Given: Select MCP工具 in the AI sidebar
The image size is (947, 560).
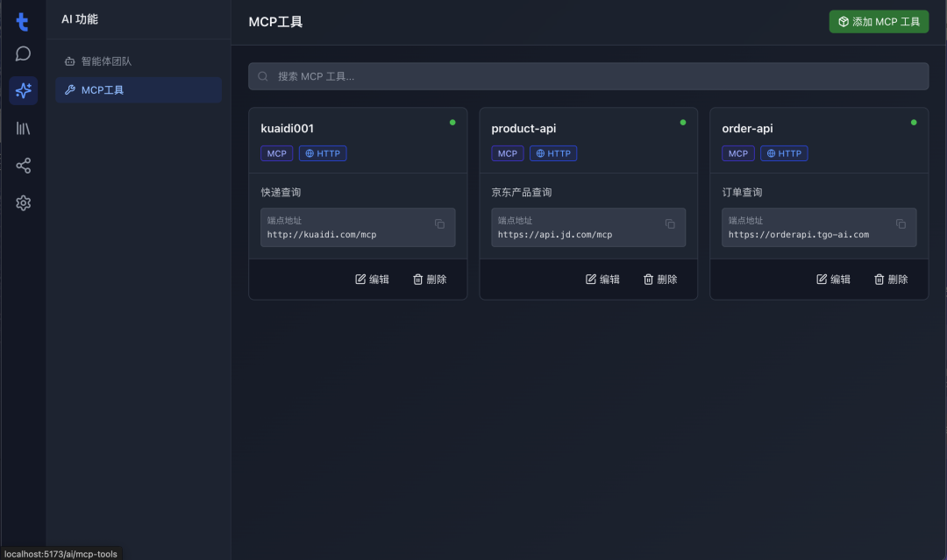Looking at the screenshot, I should 102,90.
